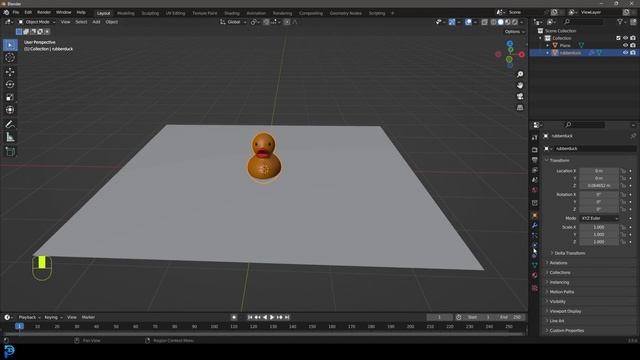This screenshot has height=360, width=640.
Task: Toggle the camera view icon
Action: pyautogui.click(x=520, y=96)
